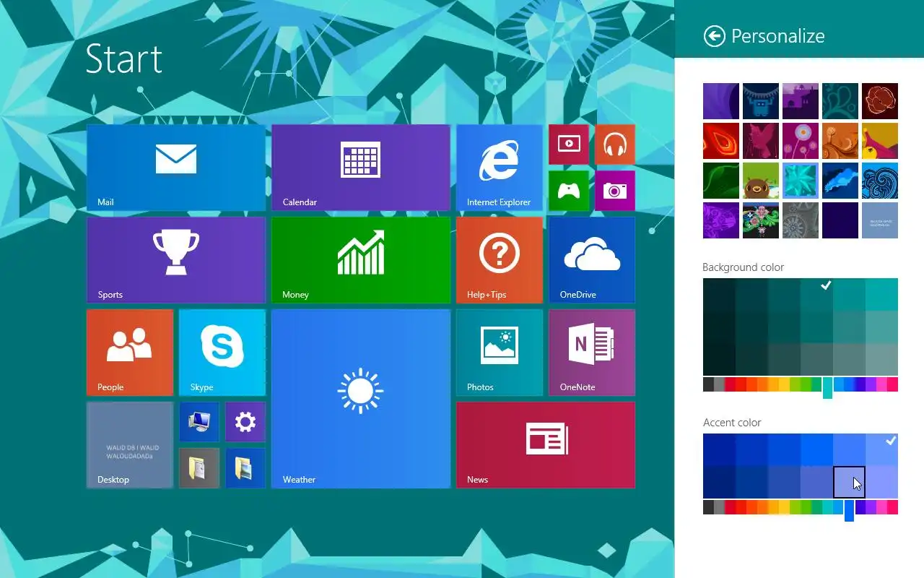
Task: Open the small folder tile on gray background
Action: [199, 468]
